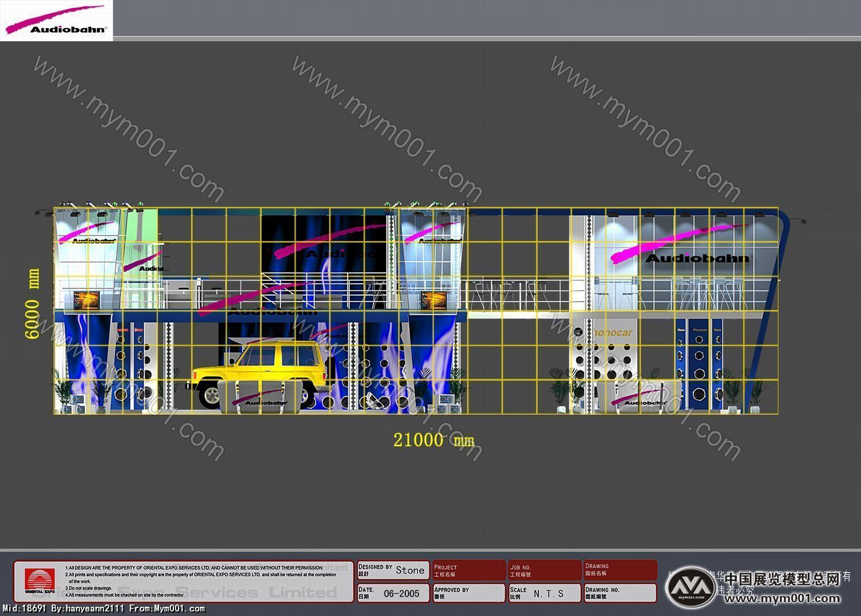This screenshot has height=616, width=861.
Task: Click the Scale field showing N.T.S
Action: click(545, 593)
